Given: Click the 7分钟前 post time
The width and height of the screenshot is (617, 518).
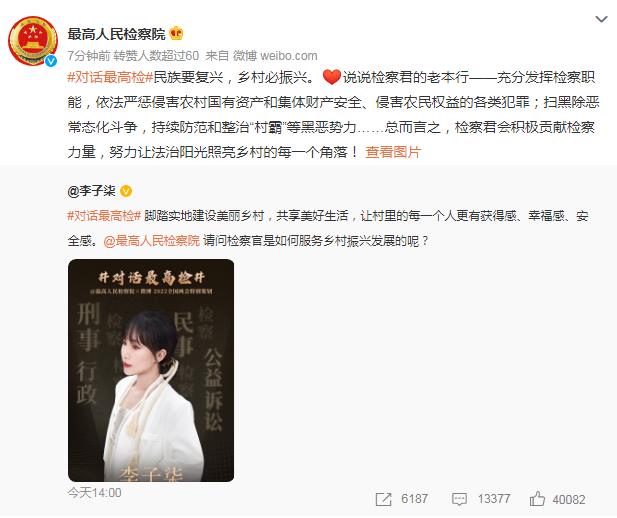Looking at the screenshot, I should pos(89,56).
